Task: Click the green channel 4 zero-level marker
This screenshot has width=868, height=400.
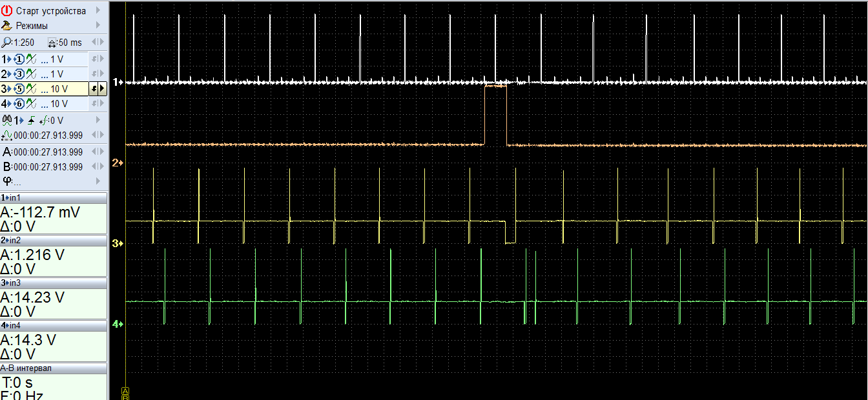Action: click(x=118, y=324)
